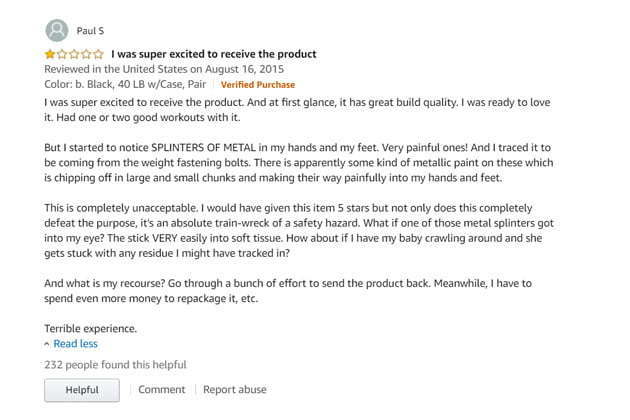Click Paul S profile avatar icon
The width and height of the screenshot is (630, 420).
57,30
